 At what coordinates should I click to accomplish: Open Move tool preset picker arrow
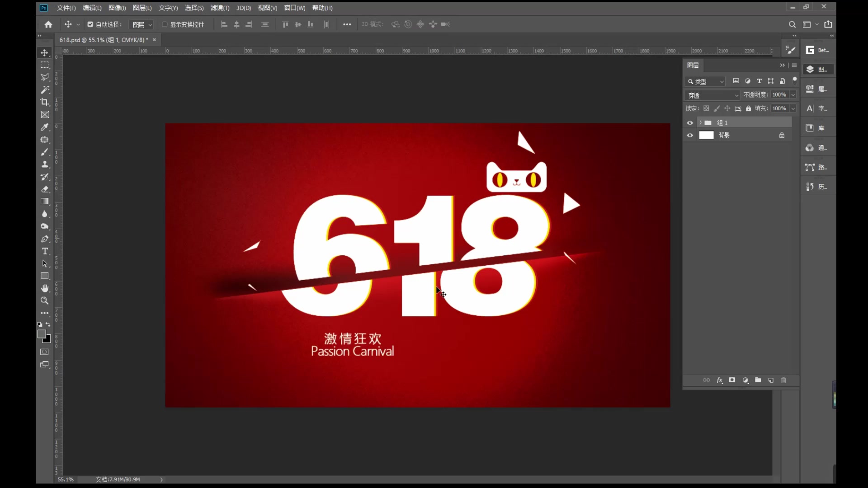[78, 24]
